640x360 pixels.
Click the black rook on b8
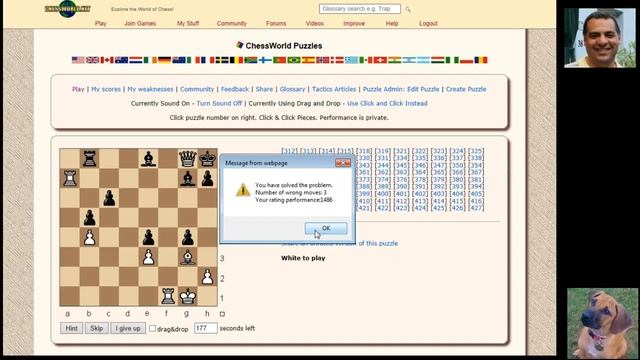pos(89,159)
